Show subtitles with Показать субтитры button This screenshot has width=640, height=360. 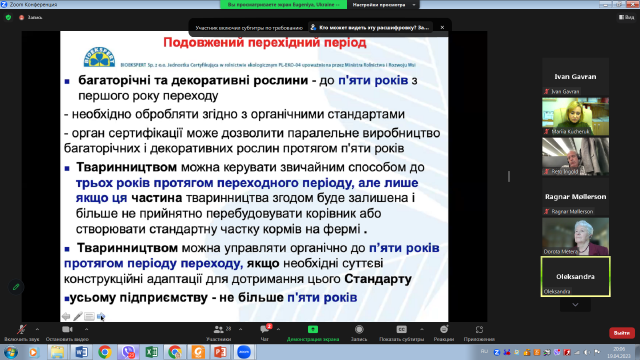[x=401, y=333]
